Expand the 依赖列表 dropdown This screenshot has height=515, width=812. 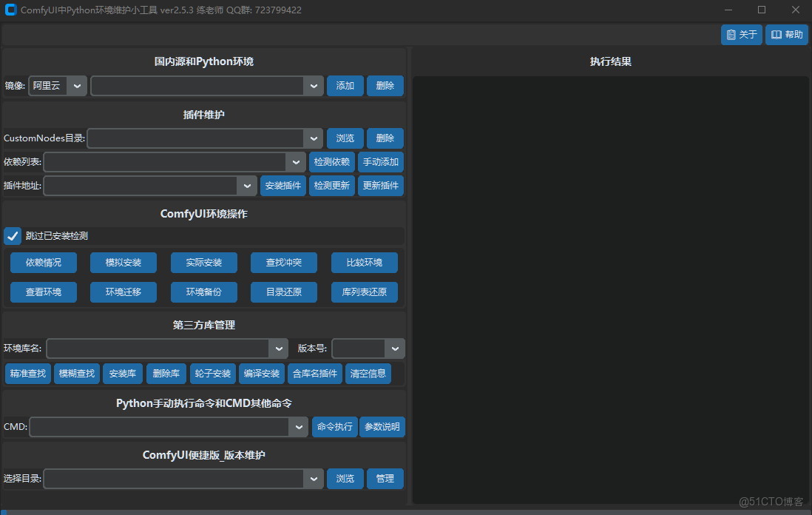point(295,161)
